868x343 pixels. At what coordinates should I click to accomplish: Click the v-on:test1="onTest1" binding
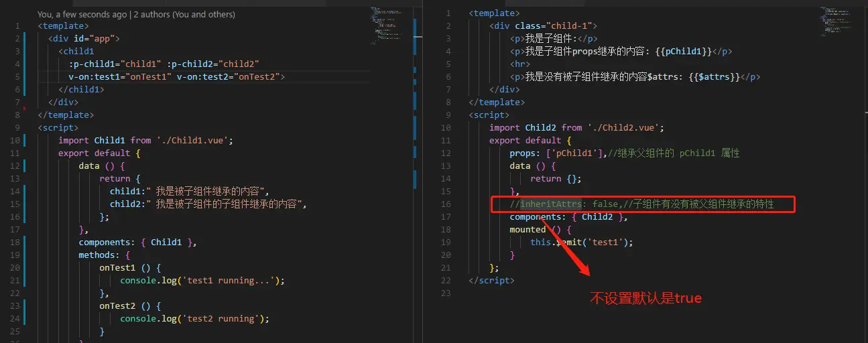[120, 77]
